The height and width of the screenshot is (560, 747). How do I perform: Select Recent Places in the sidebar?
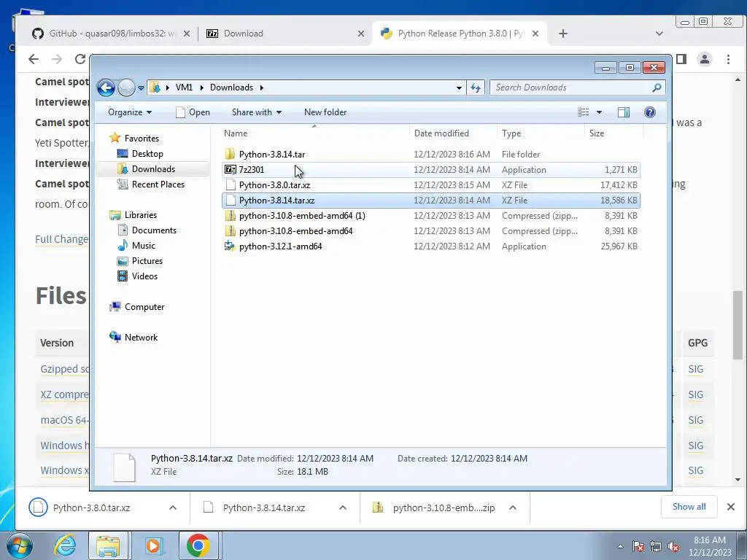coord(158,184)
